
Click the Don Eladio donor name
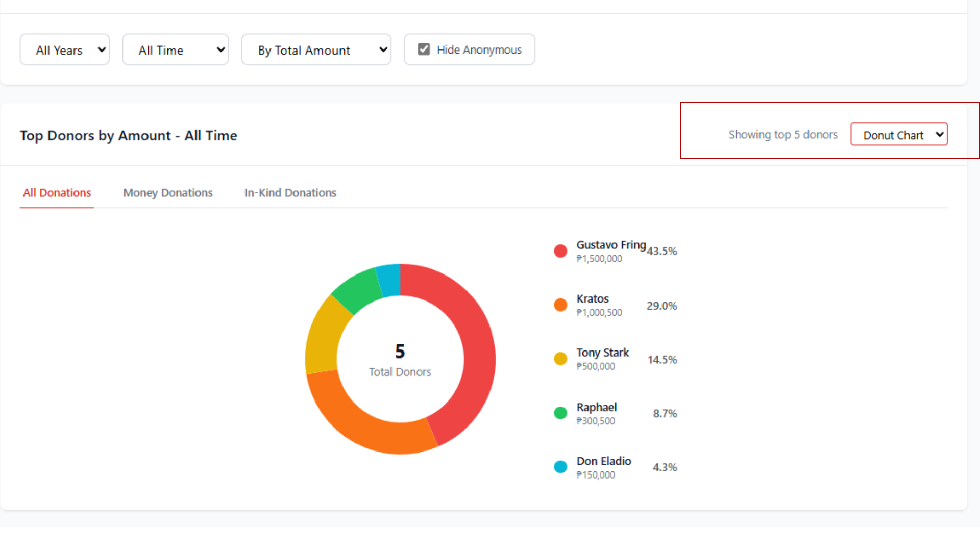604,461
